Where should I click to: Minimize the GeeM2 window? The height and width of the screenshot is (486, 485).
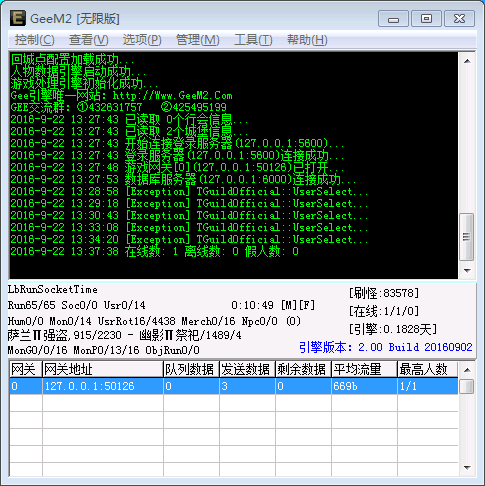pyautogui.click(x=393, y=19)
